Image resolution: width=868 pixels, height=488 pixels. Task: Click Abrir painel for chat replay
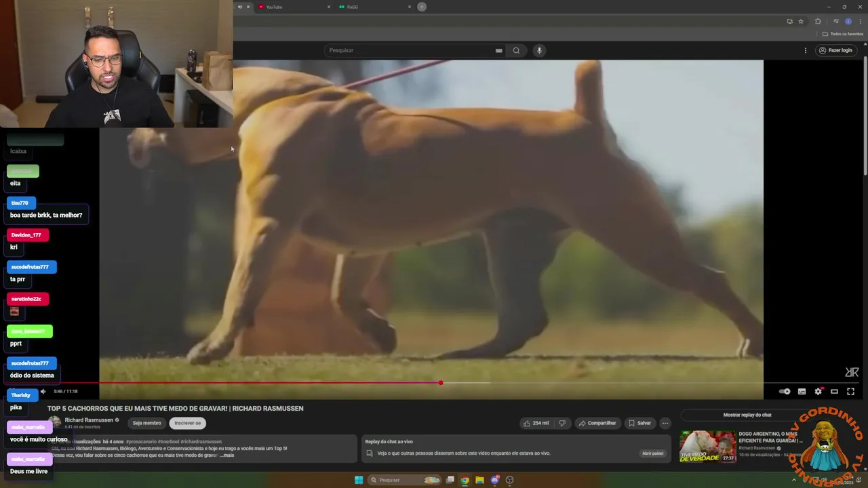tap(652, 453)
